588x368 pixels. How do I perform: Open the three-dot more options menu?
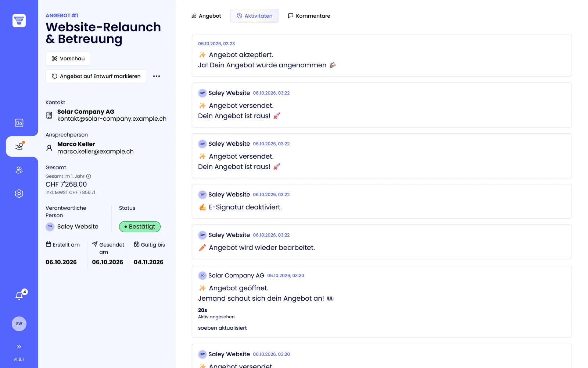157,76
